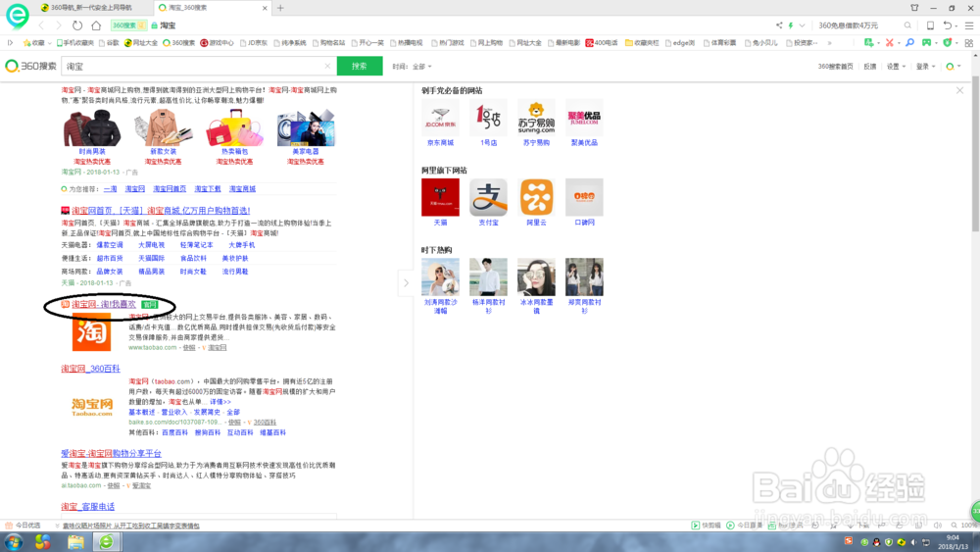Open the browser skin shirt icon

pos(914,8)
